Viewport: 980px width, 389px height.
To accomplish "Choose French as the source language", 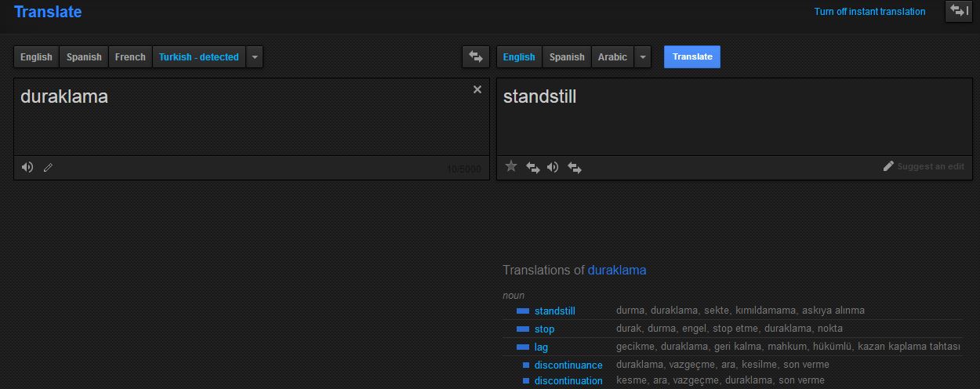I will (x=130, y=57).
